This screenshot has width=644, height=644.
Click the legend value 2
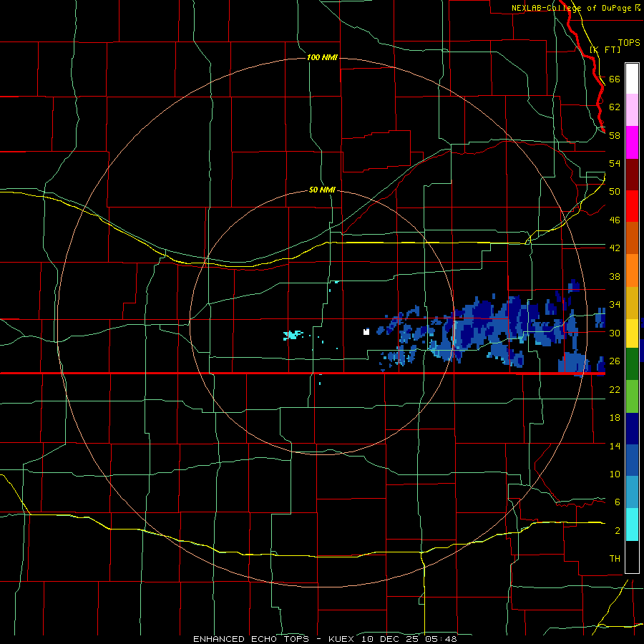618,530
